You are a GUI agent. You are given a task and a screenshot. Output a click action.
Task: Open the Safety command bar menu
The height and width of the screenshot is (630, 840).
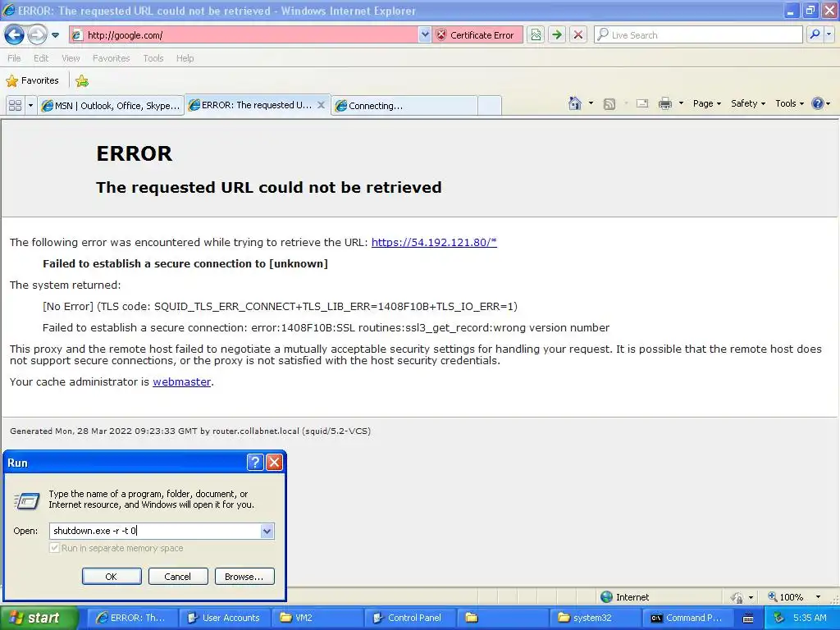coord(748,103)
